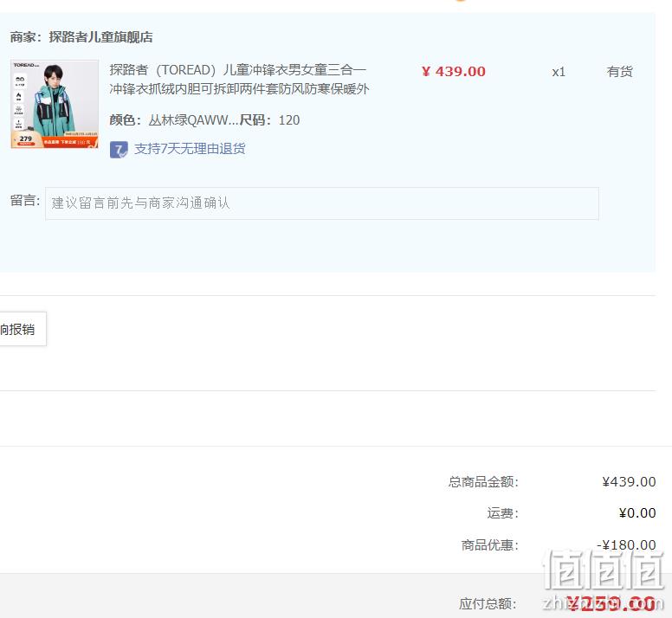Select the quantity text x1

coord(559,72)
